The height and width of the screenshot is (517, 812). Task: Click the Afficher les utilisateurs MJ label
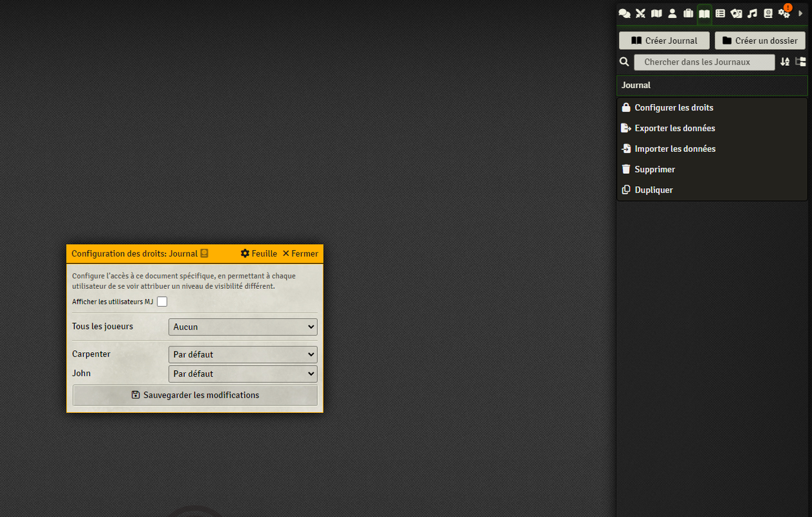tap(112, 302)
